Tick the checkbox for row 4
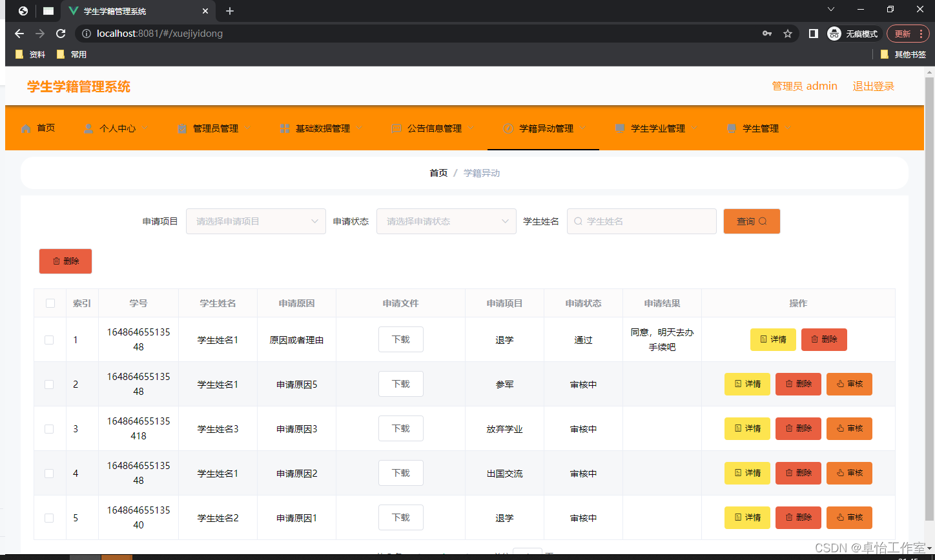Screen dimensions: 935x560 (49, 474)
